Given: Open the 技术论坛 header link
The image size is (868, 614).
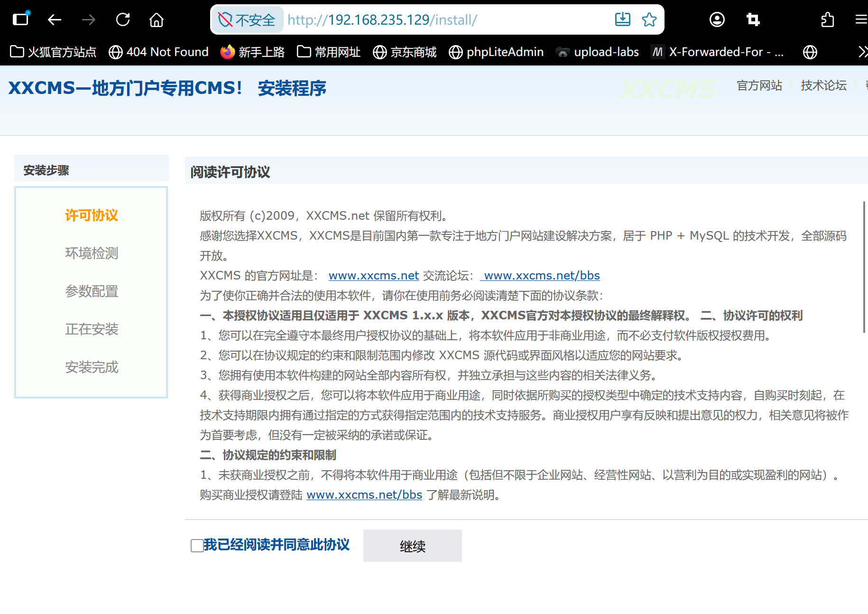Looking at the screenshot, I should [x=824, y=85].
